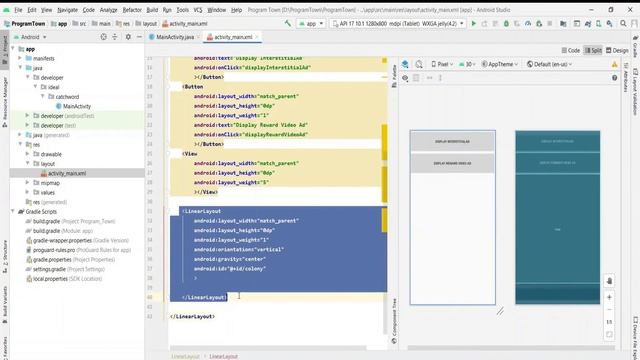Expand the manifests folder
Viewport: 640px width, 360px height.
pos(20,58)
